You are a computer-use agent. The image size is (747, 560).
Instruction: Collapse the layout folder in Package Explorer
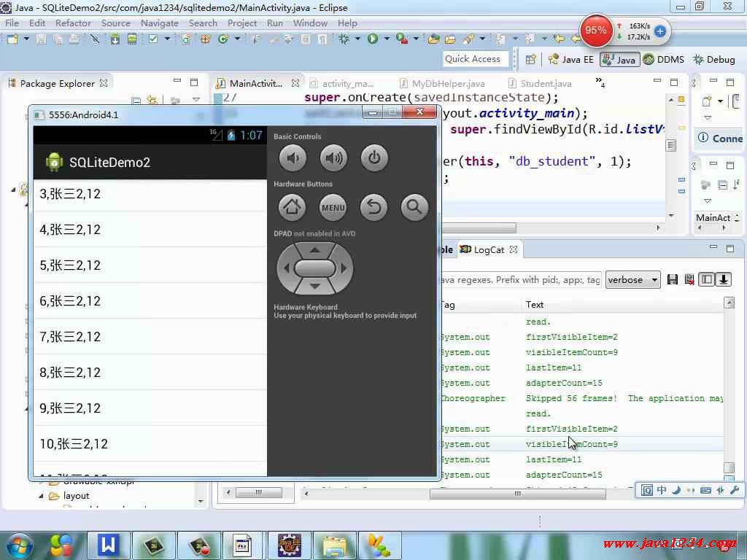coord(41,496)
